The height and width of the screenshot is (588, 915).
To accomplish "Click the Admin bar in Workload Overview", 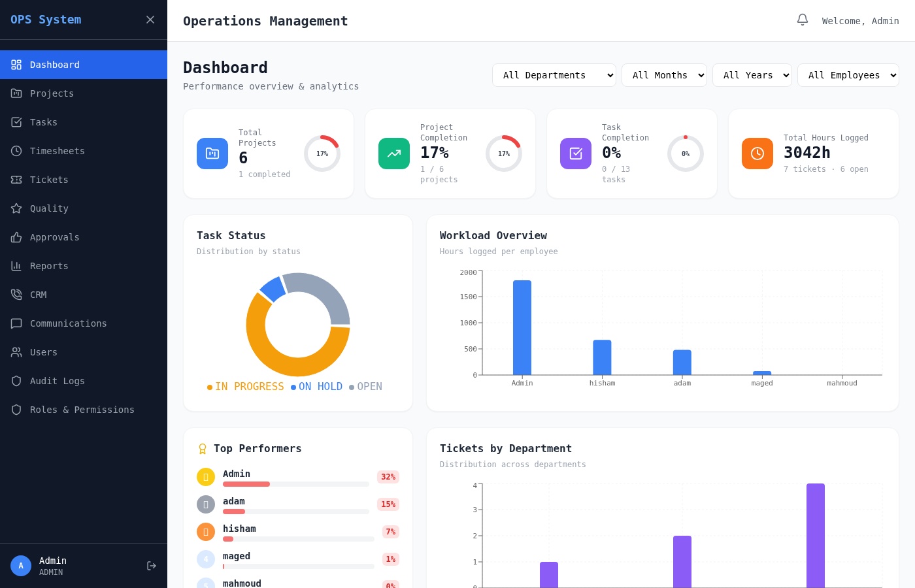I will [x=522, y=327].
